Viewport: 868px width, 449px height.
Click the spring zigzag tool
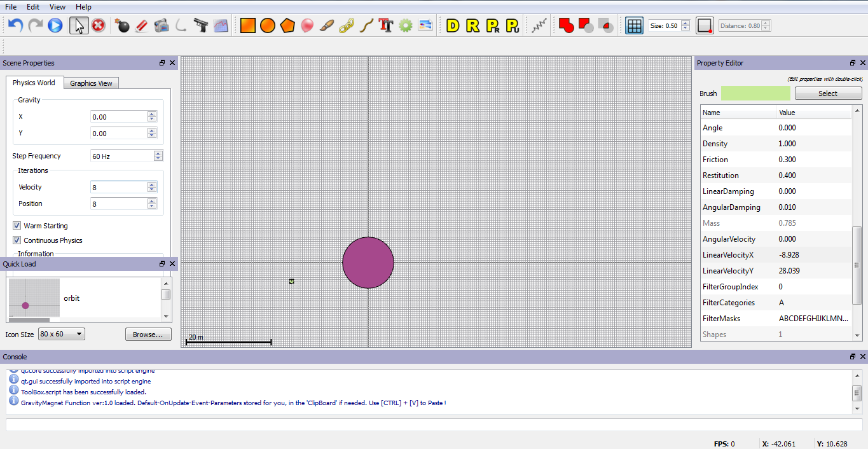click(x=537, y=25)
